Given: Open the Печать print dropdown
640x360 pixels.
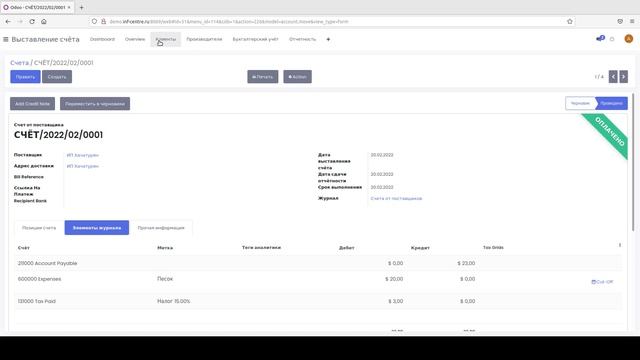Looking at the screenshot, I should click(262, 76).
